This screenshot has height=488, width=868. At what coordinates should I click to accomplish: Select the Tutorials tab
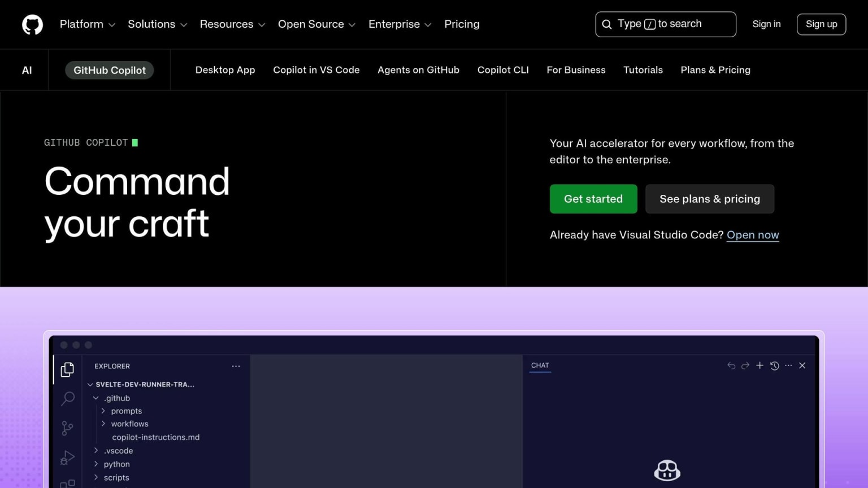click(643, 70)
